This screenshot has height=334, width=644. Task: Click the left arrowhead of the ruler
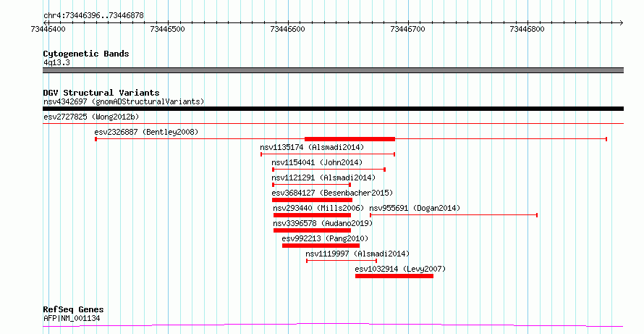[x=45, y=22]
